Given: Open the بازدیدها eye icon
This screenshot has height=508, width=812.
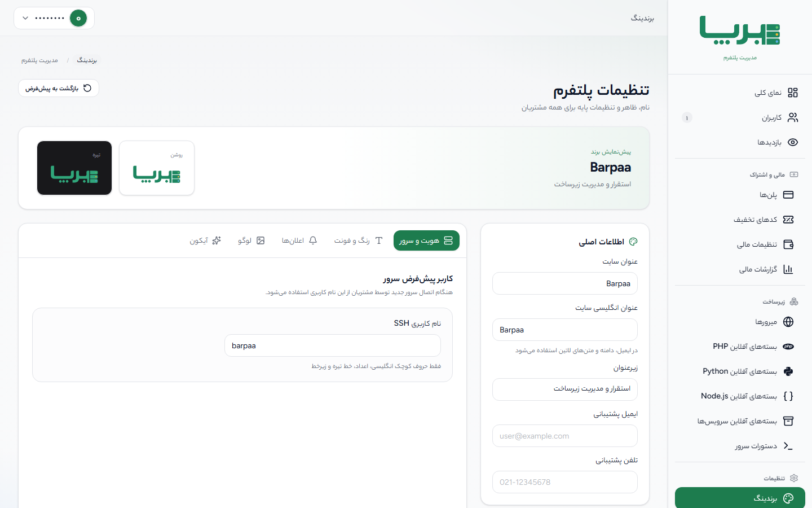Looking at the screenshot, I should 793,142.
